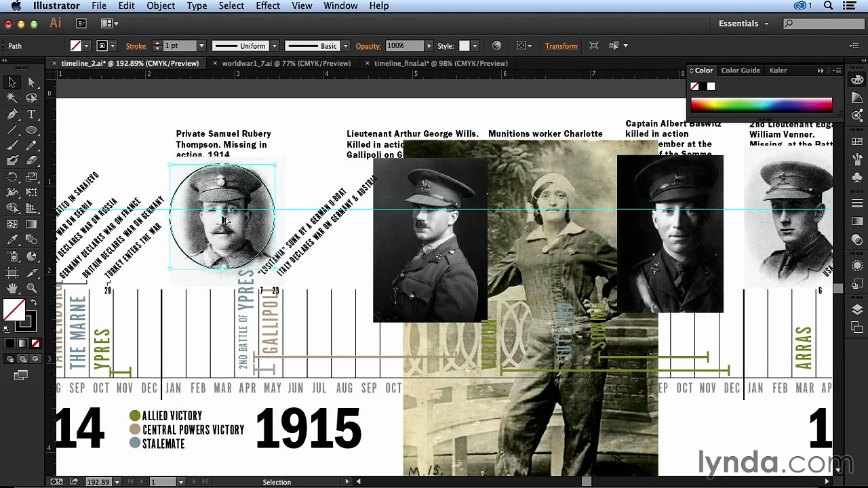
Task: Select the Slice tool
Action: pyautogui.click(x=31, y=272)
